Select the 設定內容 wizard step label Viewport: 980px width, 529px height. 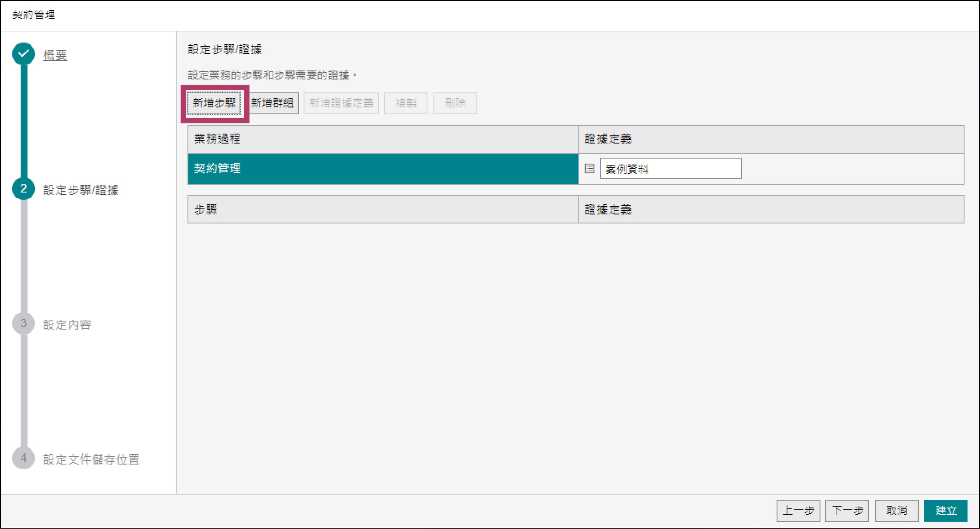(67, 325)
